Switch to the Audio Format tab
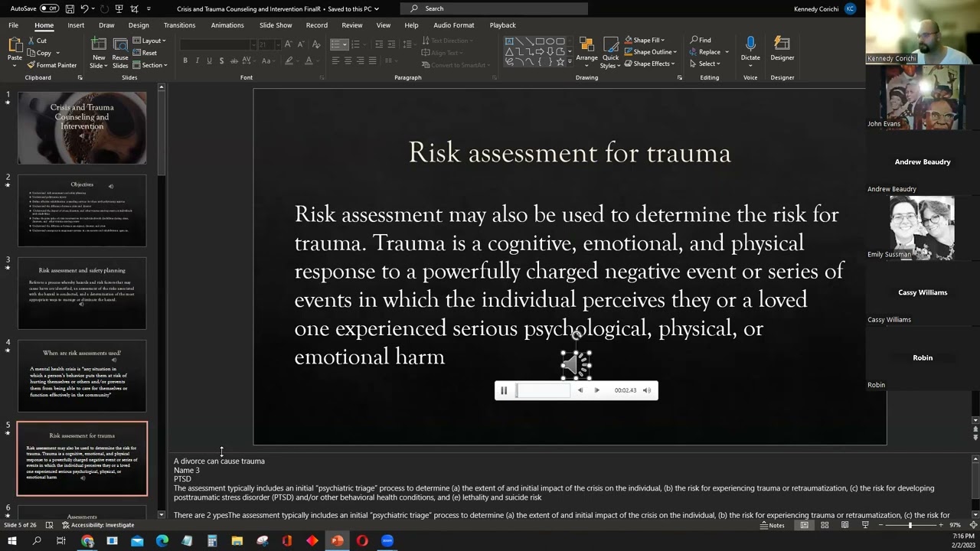The height and width of the screenshot is (551, 980). [454, 25]
